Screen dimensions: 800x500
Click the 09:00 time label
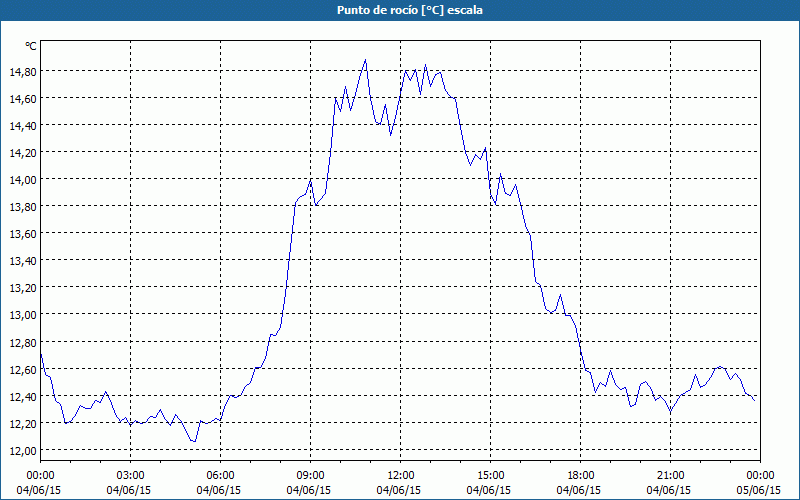311,476
